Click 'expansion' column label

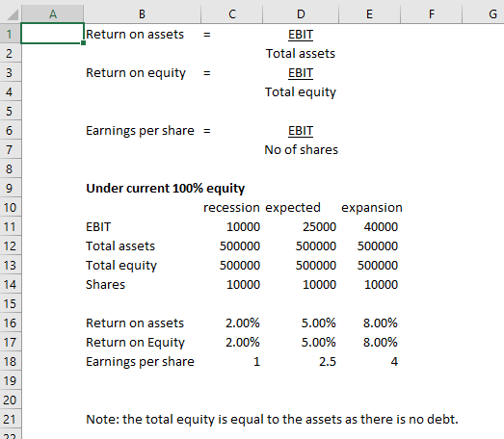click(x=372, y=208)
